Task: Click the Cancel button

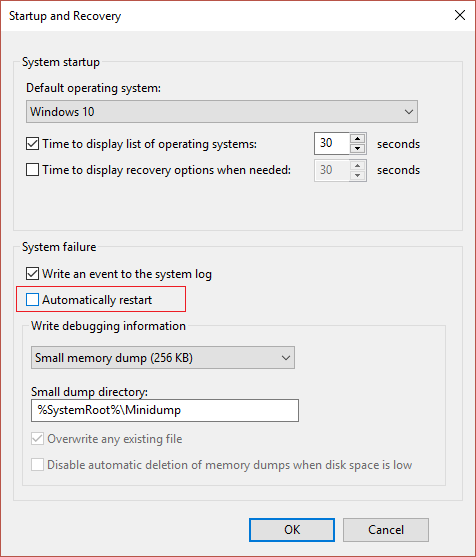Action: pyautogui.click(x=386, y=530)
